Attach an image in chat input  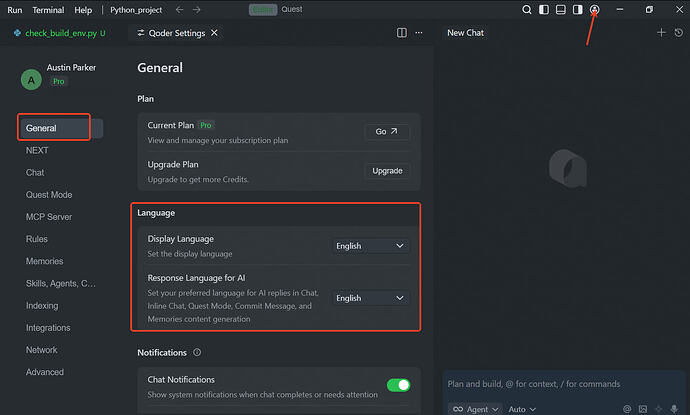[x=643, y=409]
